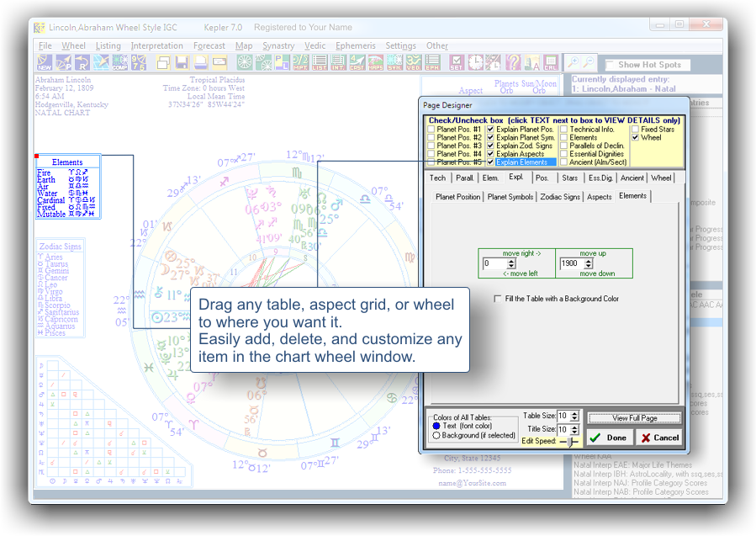Click the SET settings toolbar icon

click(457, 63)
